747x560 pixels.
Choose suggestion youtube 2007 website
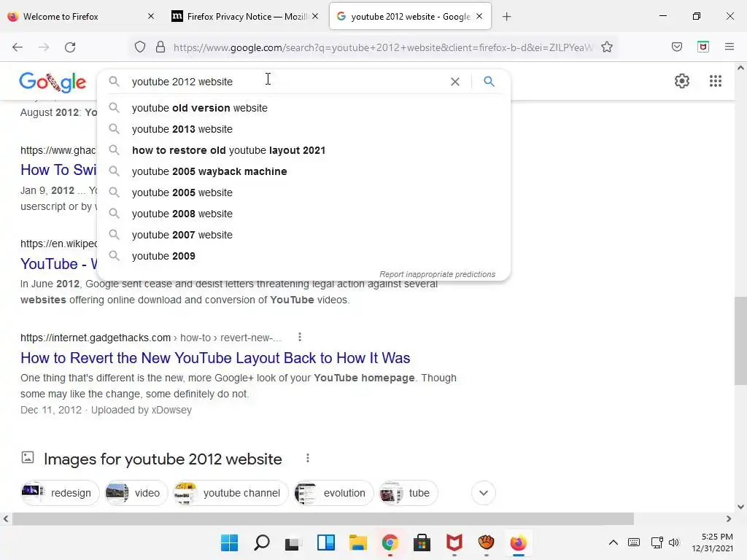pos(303,235)
